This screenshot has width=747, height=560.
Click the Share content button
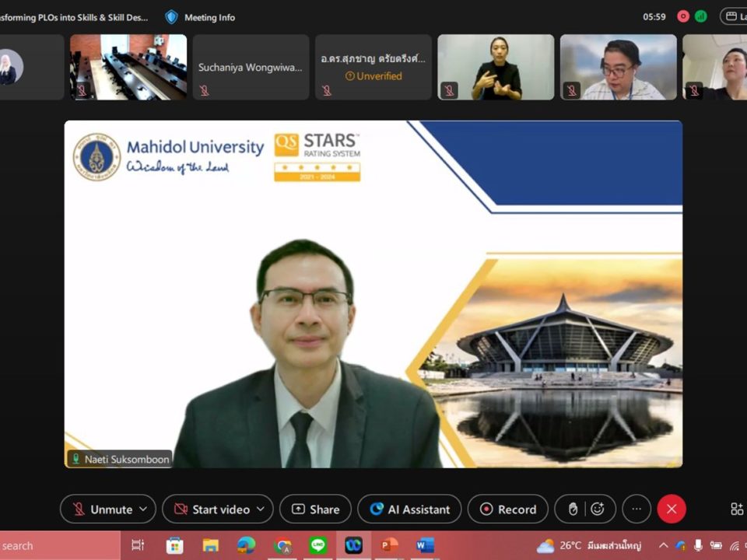point(315,509)
